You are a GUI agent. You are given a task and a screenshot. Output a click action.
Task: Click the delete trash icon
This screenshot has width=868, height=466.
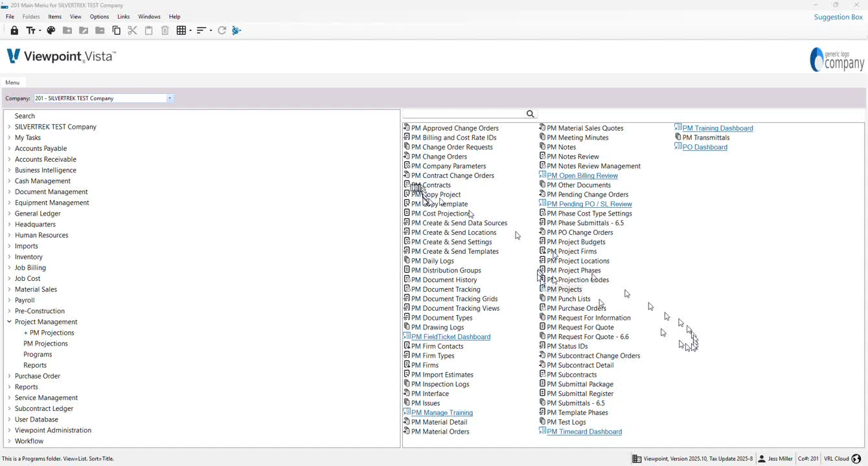(x=165, y=30)
